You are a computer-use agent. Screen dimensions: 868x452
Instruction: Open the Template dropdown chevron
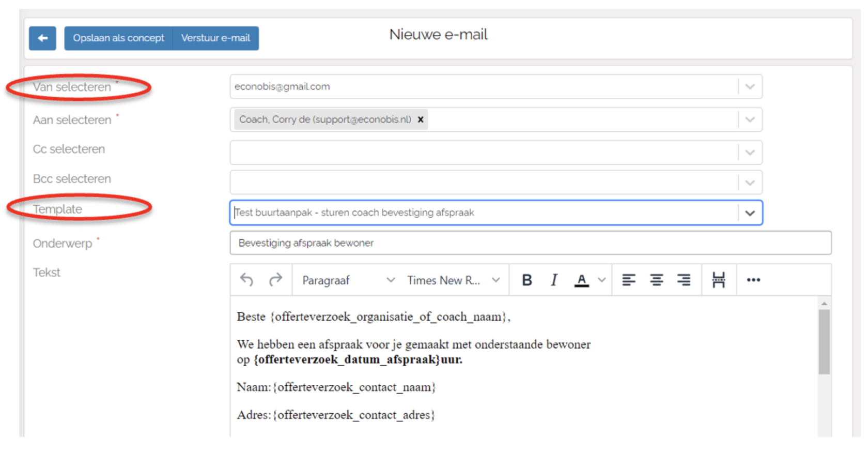click(750, 213)
